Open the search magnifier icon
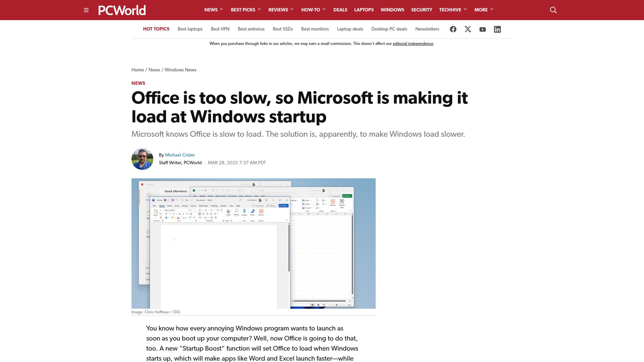Viewport: 644px width, 362px height. tap(553, 10)
